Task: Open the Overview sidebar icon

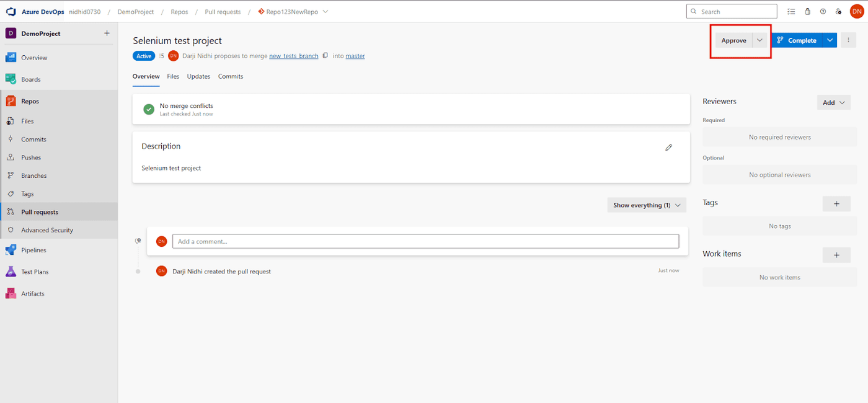Action: coord(11,58)
